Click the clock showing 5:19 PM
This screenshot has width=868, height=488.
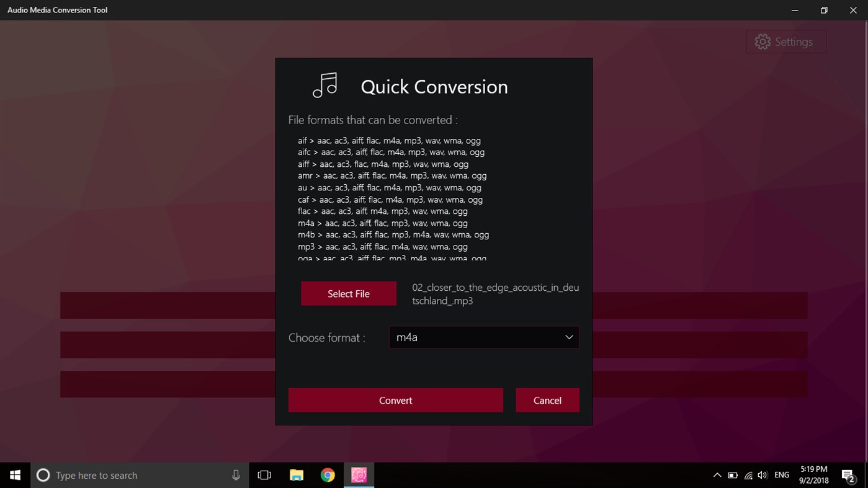click(813, 474)
